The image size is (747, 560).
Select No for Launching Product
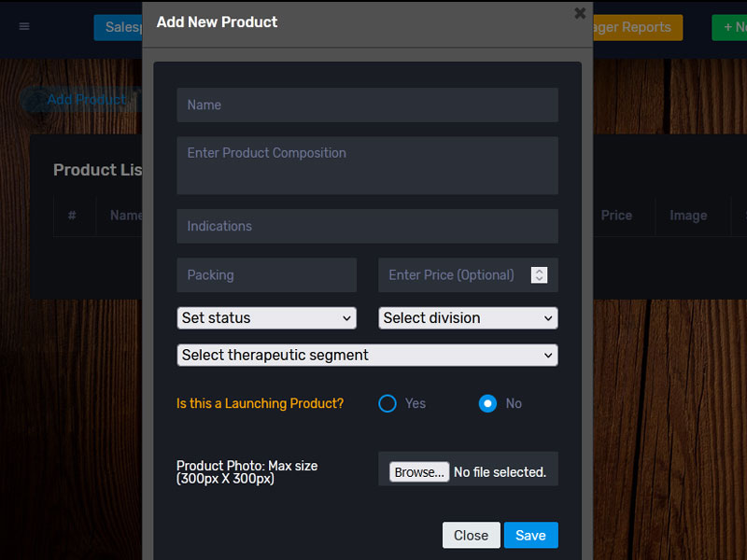coord(487,403)
